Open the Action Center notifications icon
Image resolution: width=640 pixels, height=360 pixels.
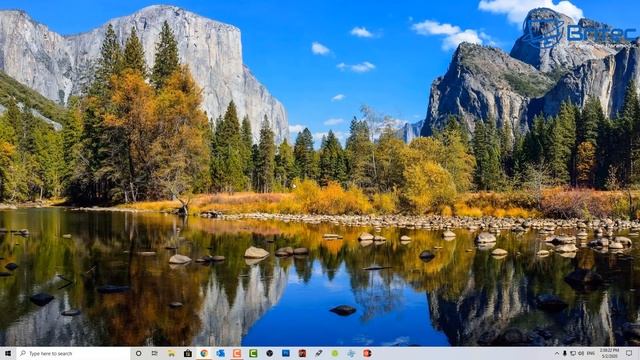pyautogui.click(x=629, y=353)
